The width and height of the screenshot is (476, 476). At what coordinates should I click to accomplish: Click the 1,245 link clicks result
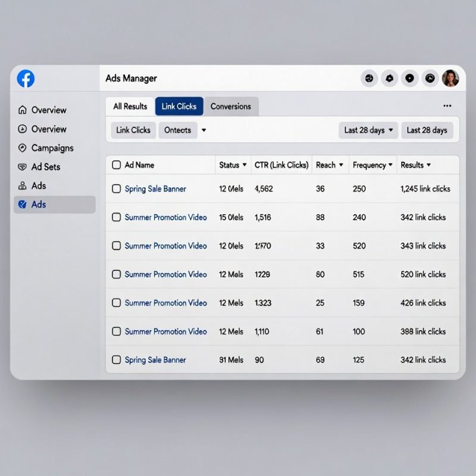pyautogui.click(x=425, y=189)
